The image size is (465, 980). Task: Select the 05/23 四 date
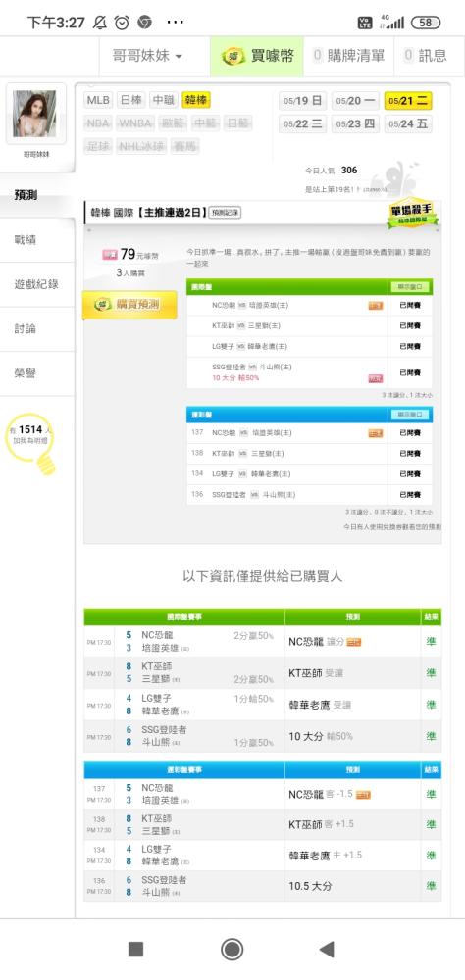(355, 123)
